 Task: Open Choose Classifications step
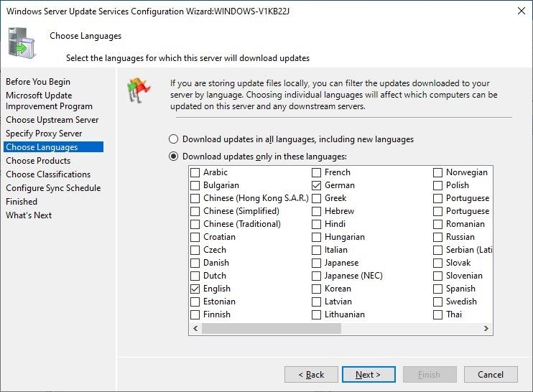click(x=48, y=174)
